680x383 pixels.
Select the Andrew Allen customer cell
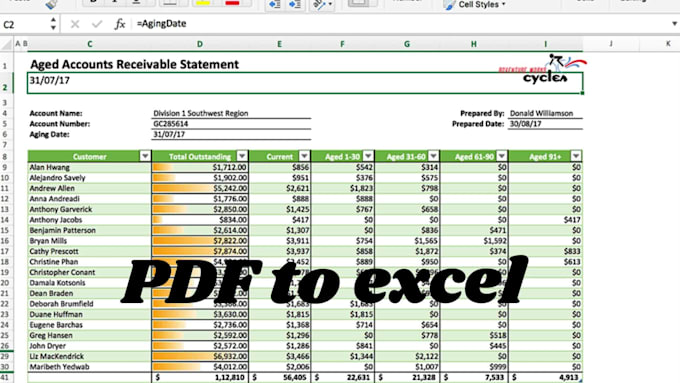[x=90, y=188]
